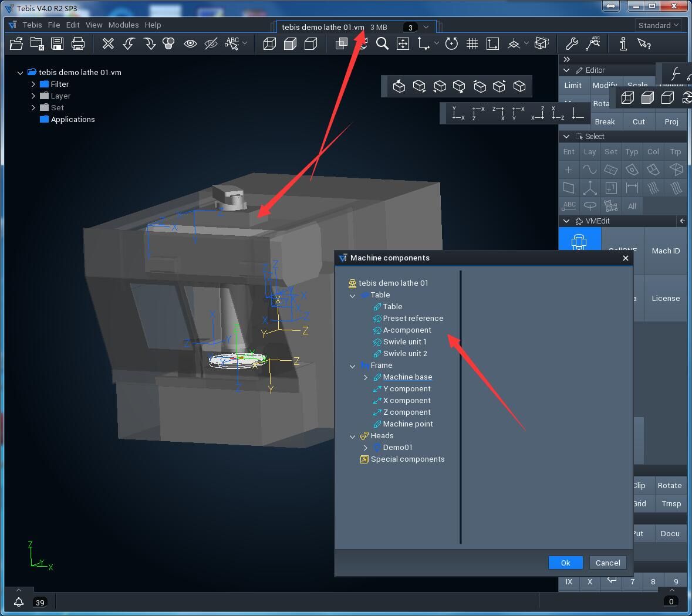Viewport: 692px width, 616px height.
Task: Select first isometric view cube icon
Action: (399, 86)
